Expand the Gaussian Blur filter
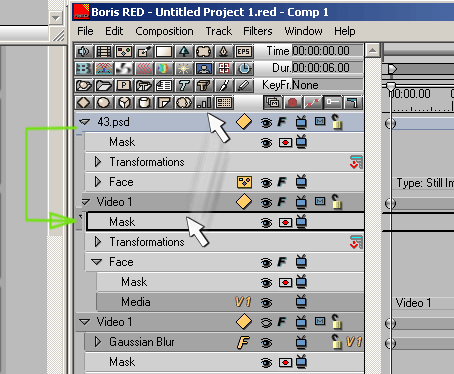The height and width of the screenshot is (374, 454). point(98,342)
